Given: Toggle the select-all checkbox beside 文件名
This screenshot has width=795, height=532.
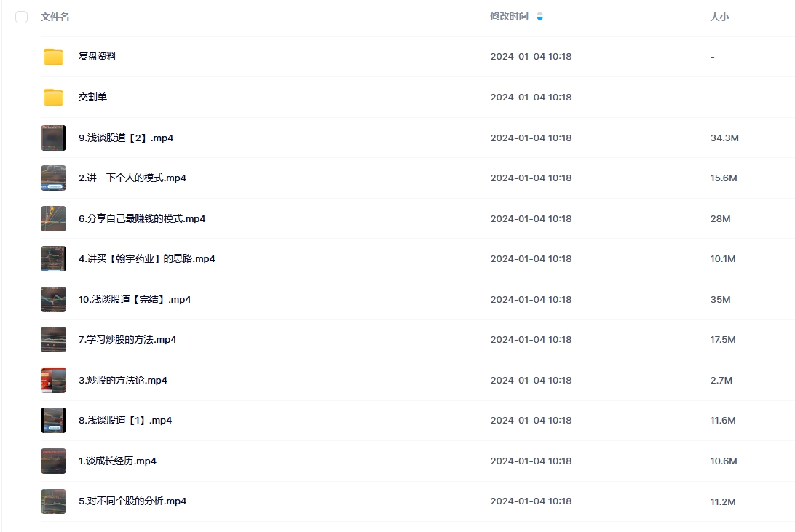Looking at the screenshot, I should 21,17.
